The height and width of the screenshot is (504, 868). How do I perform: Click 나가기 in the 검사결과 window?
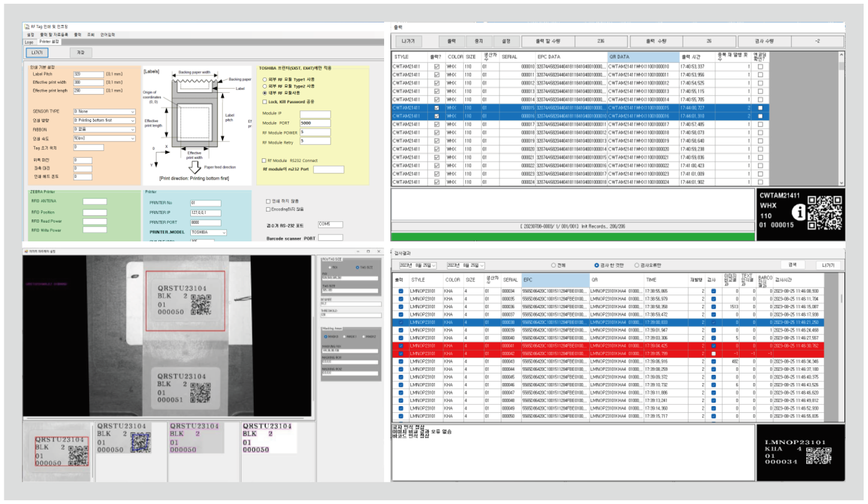(x=828, y=265)
